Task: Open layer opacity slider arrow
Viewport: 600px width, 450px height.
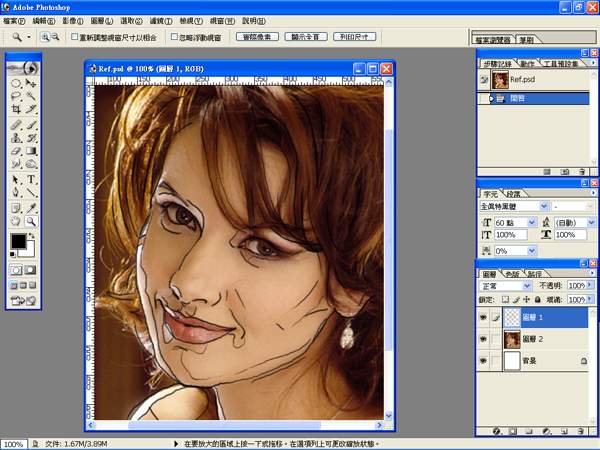Action: (590, 285)
